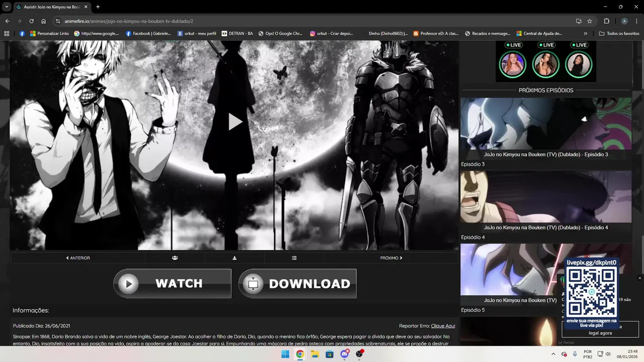Click install app icon in address bar
Viewport: 644px width, 362px height.
click(579, 21)
